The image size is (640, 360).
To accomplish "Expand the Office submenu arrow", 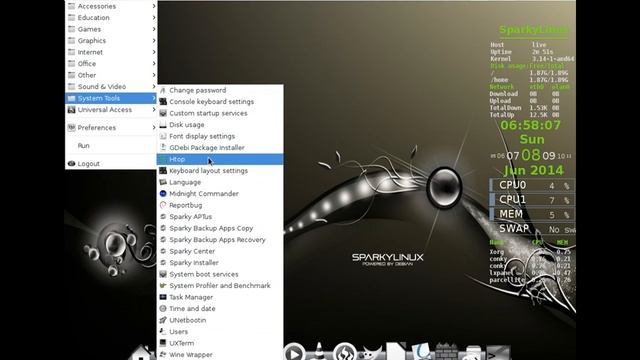I will point(154,63).
